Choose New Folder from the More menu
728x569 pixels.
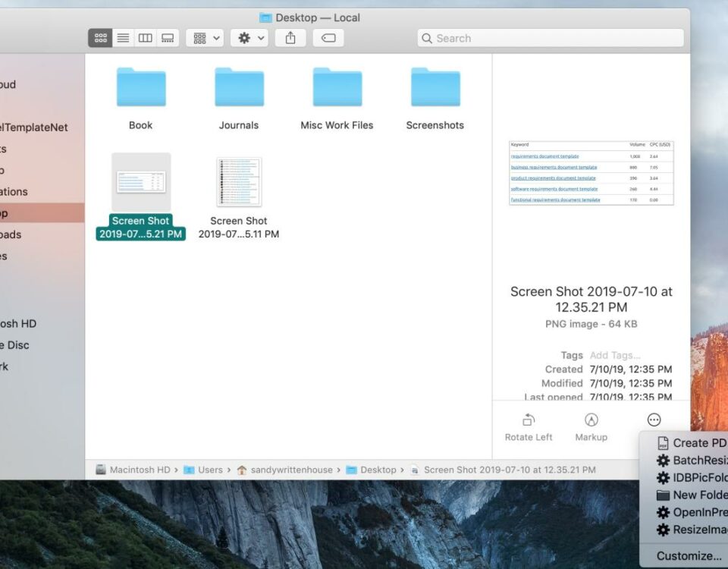click(692, 495)
